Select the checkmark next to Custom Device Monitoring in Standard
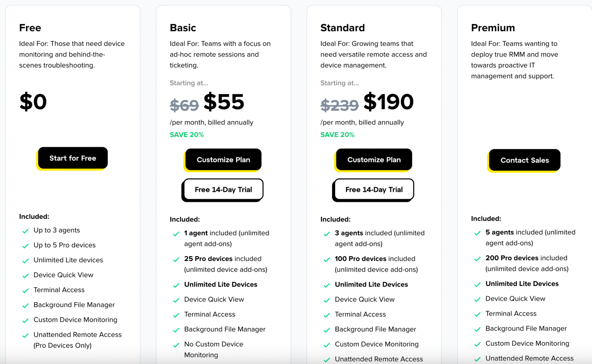The height and width of the screenshot is (364, 592). coord(327,344)
